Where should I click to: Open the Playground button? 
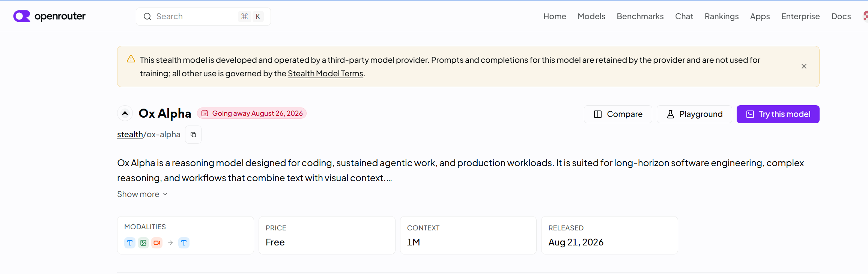tap(694, 114)
